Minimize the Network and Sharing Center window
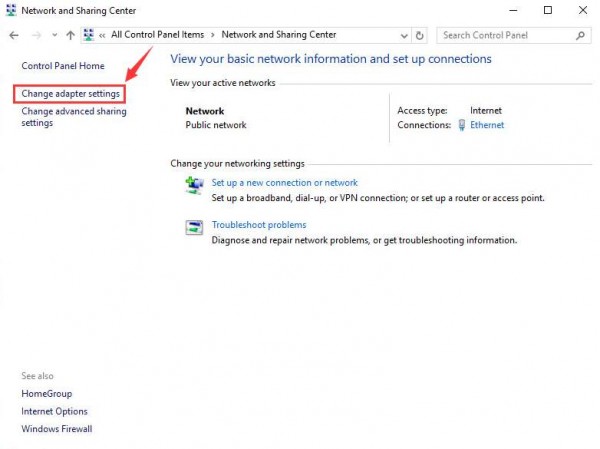The height and width of the screenshot is (449, 600). [513, 10]
